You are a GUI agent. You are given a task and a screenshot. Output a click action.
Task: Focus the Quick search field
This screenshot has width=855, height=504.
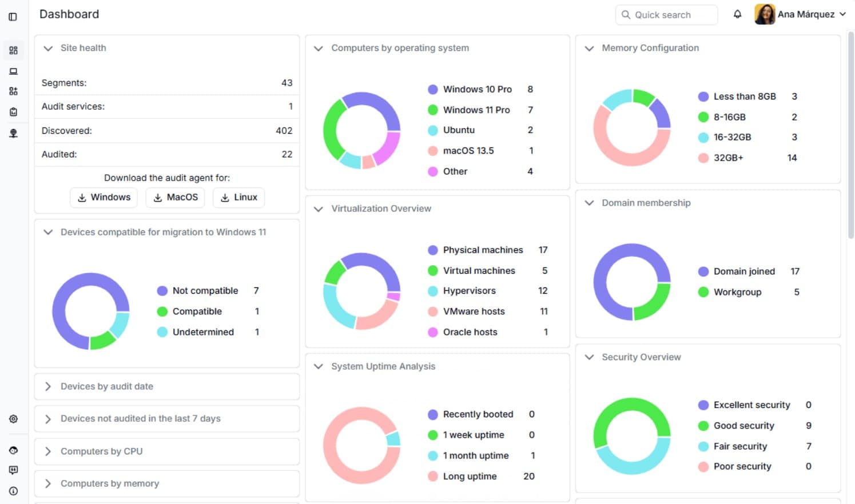666,15
